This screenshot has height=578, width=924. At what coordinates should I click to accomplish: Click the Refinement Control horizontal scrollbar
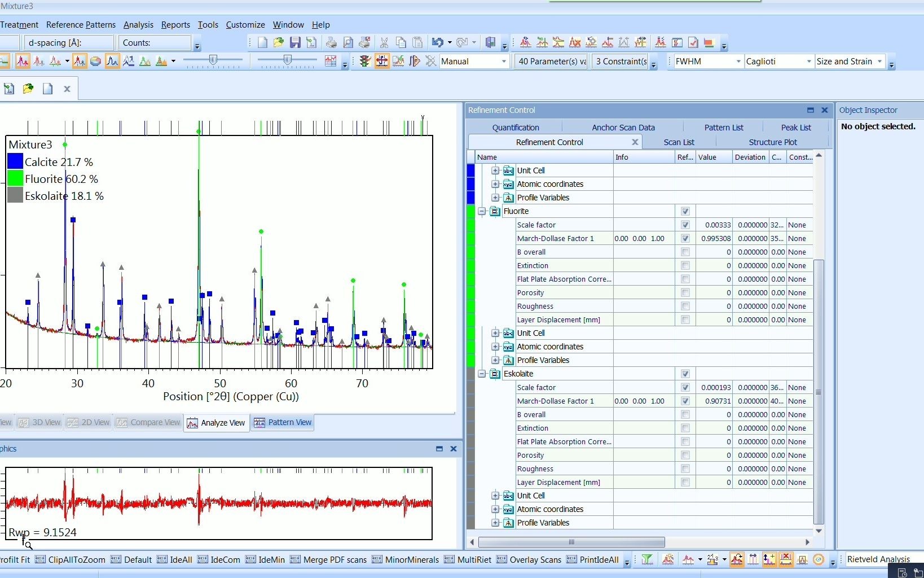(571, 542)
